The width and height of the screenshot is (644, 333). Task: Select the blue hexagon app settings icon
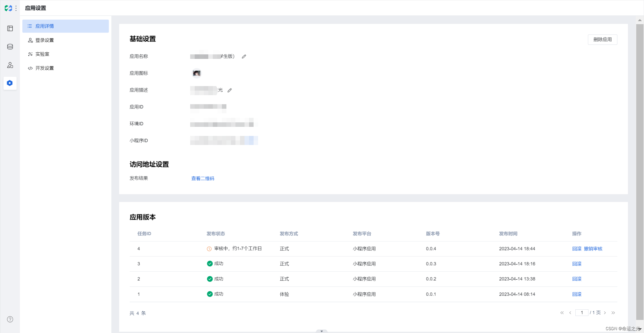point(10,83)
